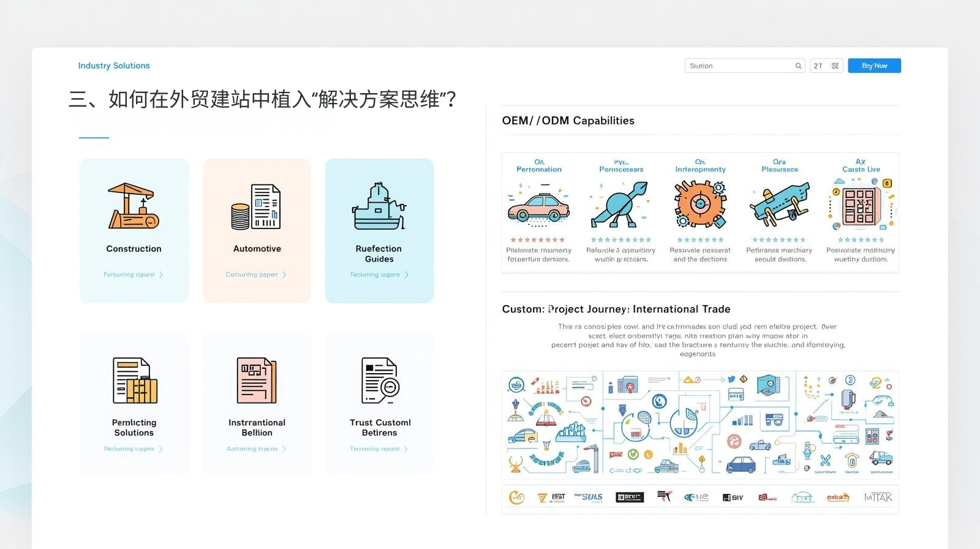Click the circuit board icon under Casth Lire
The image size is (980, 549).
click(861, 206)
